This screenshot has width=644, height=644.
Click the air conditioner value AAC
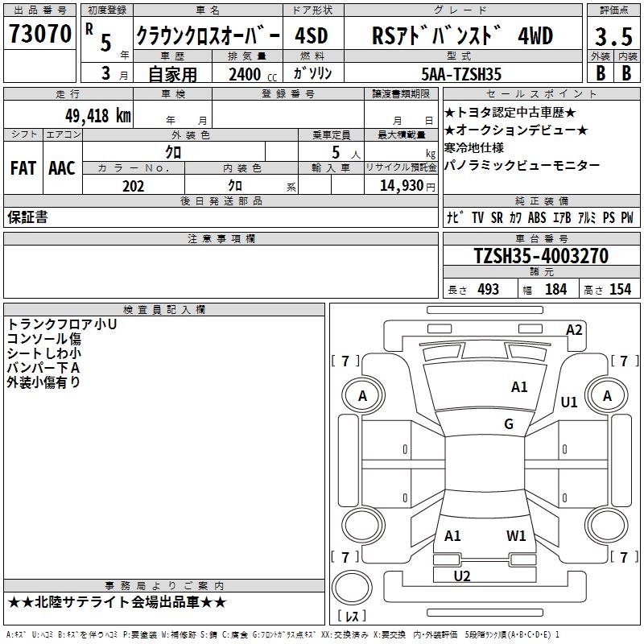[62, 168]
